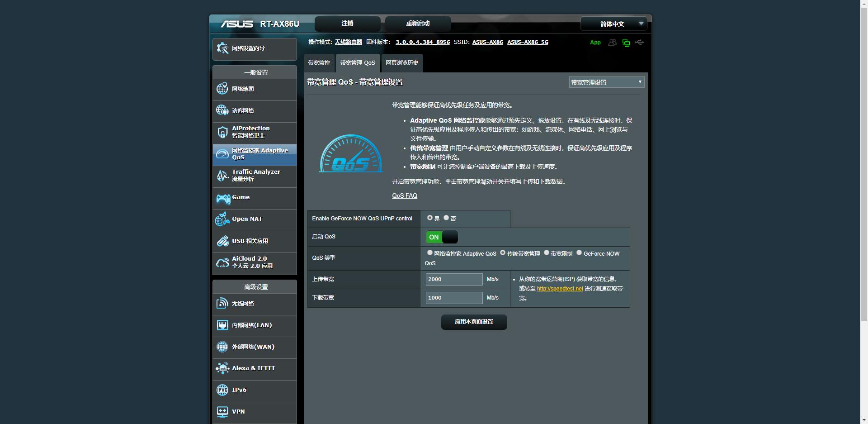Open the client list people icon
Image resolution: width=868 pixels, height=424 pixels.
click(x=613, y=42)
